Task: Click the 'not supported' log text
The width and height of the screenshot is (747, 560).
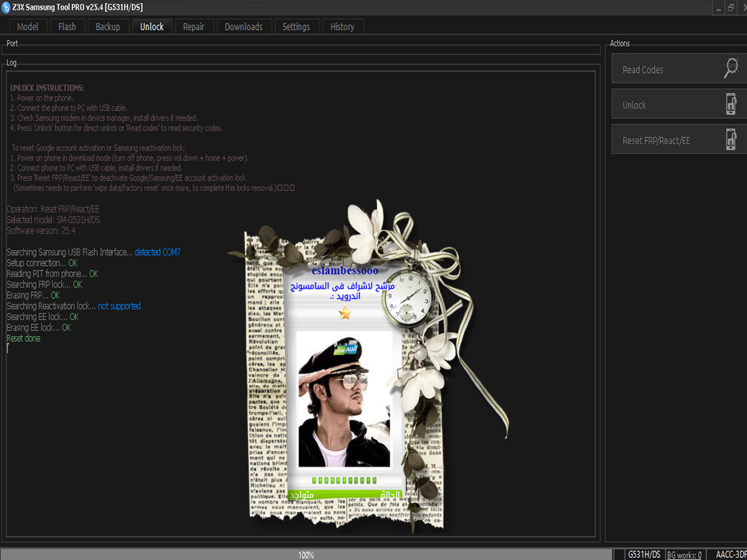Action: point(119,306)
